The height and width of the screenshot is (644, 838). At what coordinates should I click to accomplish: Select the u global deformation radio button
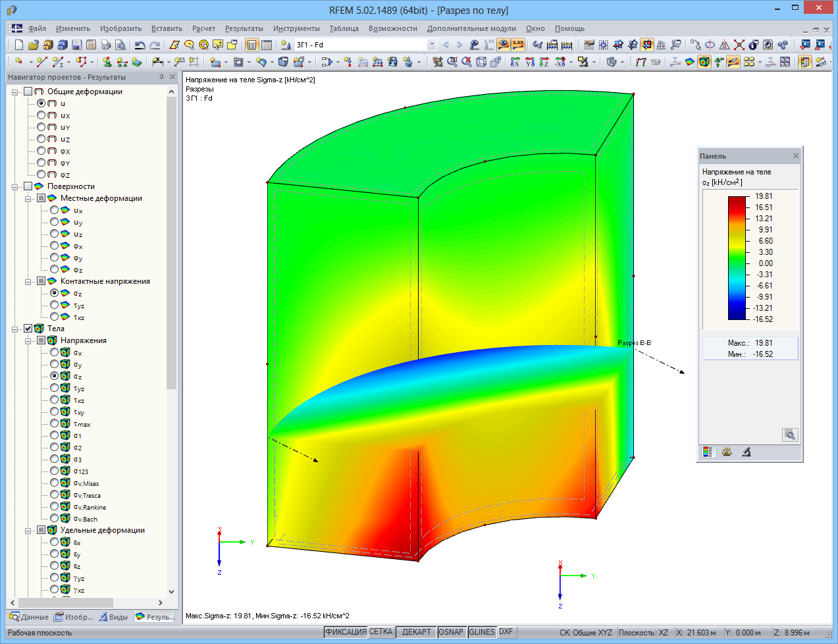coord(41,103)
